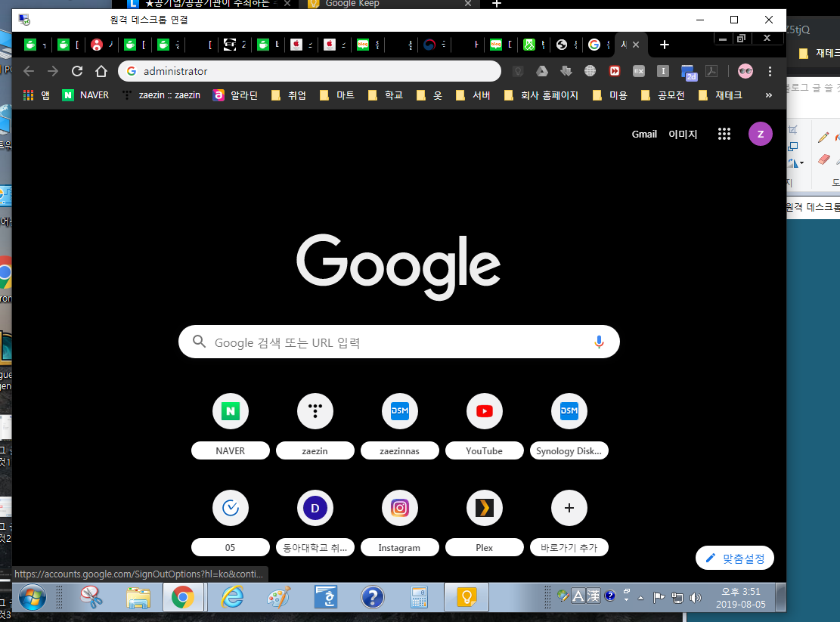Open the YouTube shortcut tile
The width and height of the screenshot is (840, 622).
[x=485, y=426]
